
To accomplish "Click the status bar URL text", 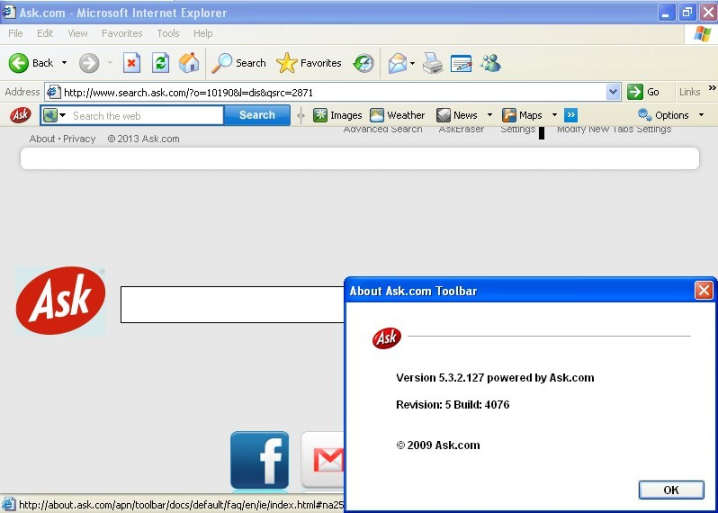I will coord(181,505).
